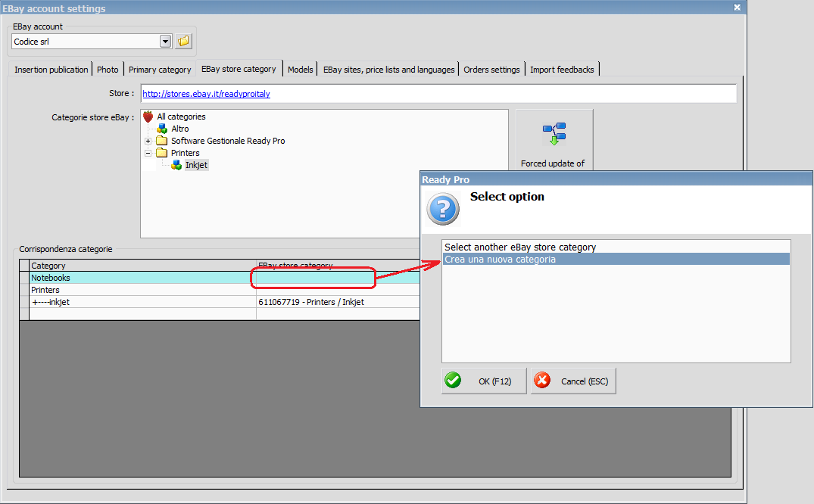Select Altro in the category tree
The image size is (814, 504).
(180, 129)
